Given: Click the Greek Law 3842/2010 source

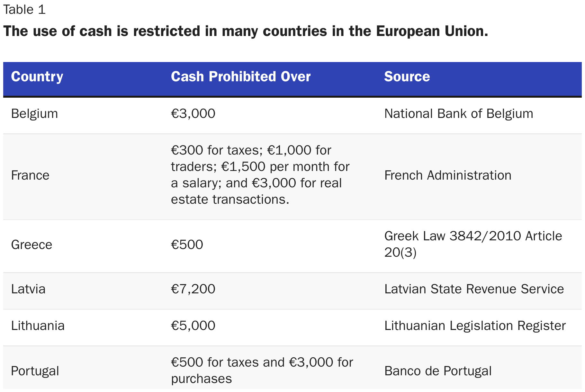Looking at the screenshot, I should click(473, 244).
